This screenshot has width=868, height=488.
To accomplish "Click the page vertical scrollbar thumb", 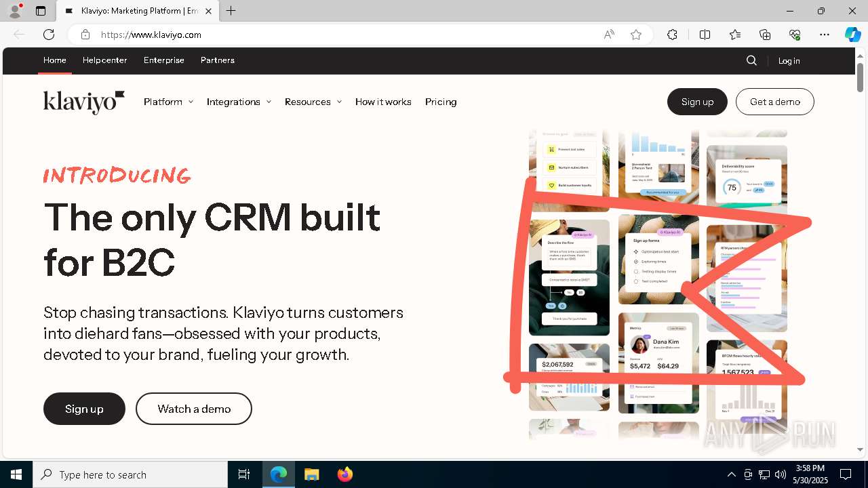I will (860, 77).
